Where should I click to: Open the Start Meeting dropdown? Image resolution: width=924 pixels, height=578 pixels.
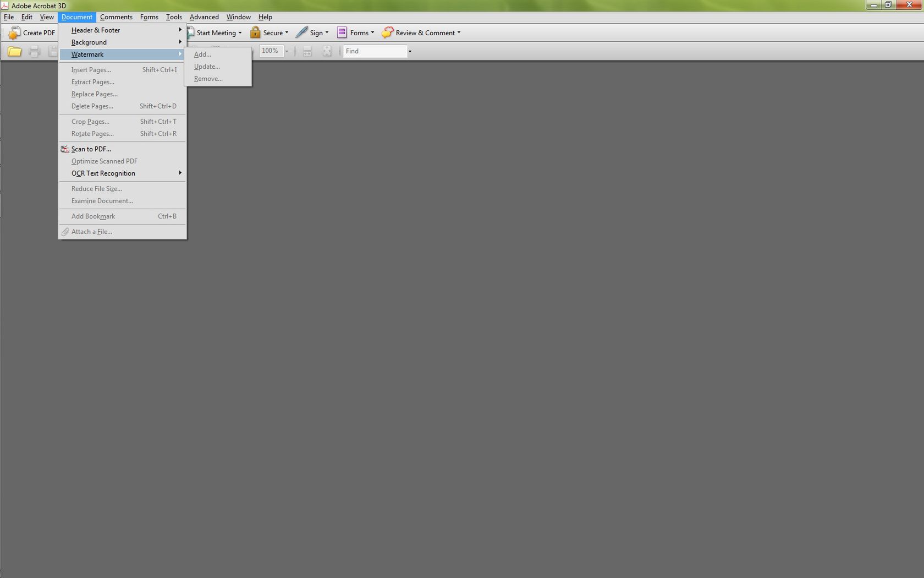[x=240, y=33]
